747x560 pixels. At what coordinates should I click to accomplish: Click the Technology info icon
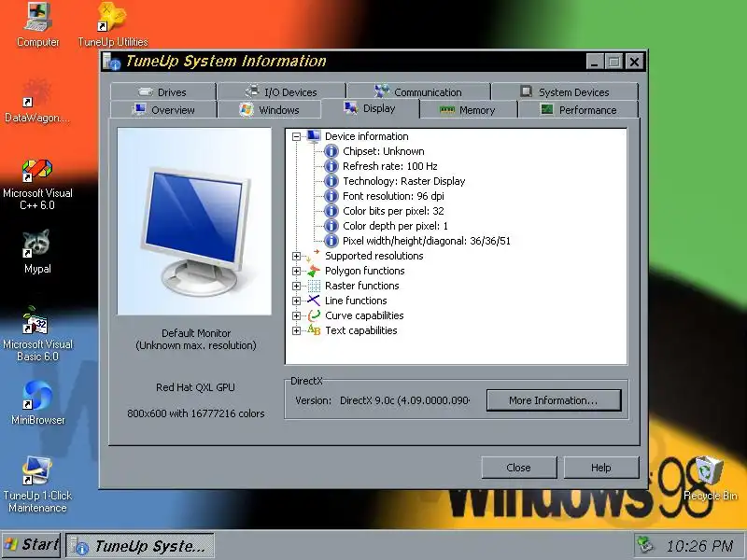331,181
